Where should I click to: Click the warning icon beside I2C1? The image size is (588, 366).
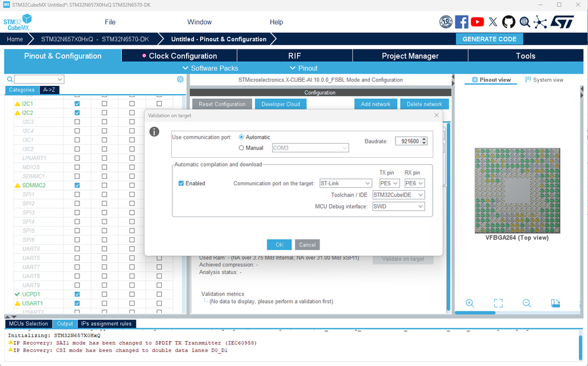[x=17, y=104]
